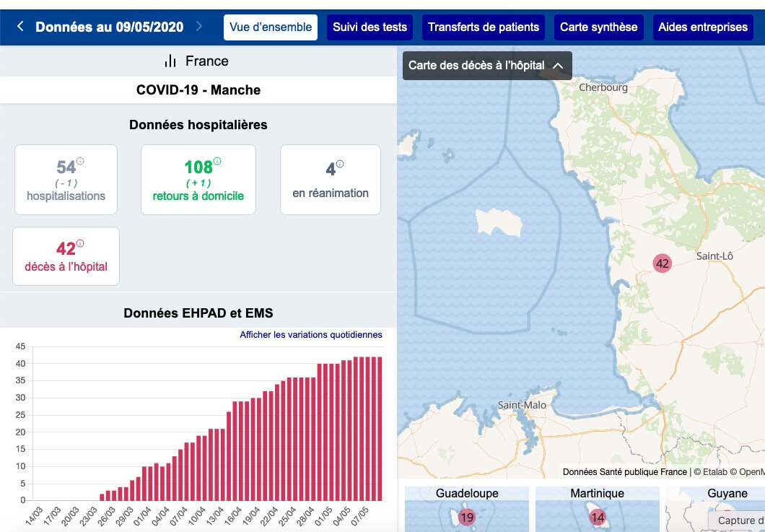Image resolution: width=765 pixels, height=532 pixels.
Task: Click the Données EHPAD et EMS heading
Action: click(x=198, y=313)
